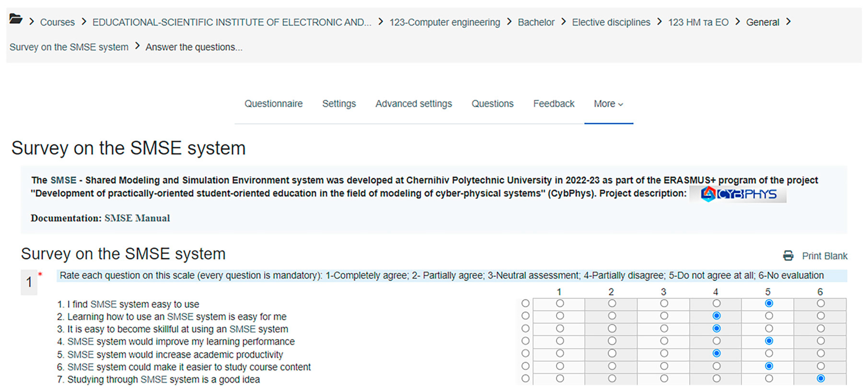Navigate to Elective disciplines breadcrumb
Screen dimensions: 868x391
pos(611,22)
